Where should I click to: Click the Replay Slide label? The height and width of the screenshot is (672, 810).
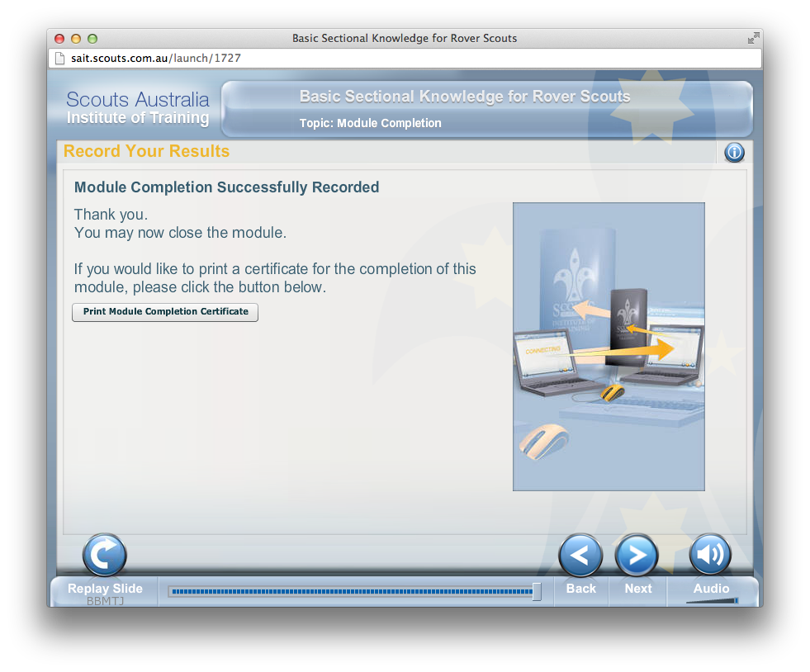[x=105, y=589]
